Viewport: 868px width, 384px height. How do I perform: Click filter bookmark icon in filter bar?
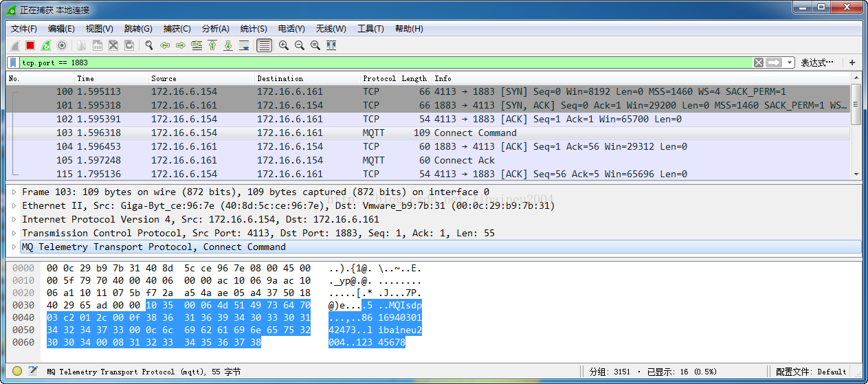[14, 63]
